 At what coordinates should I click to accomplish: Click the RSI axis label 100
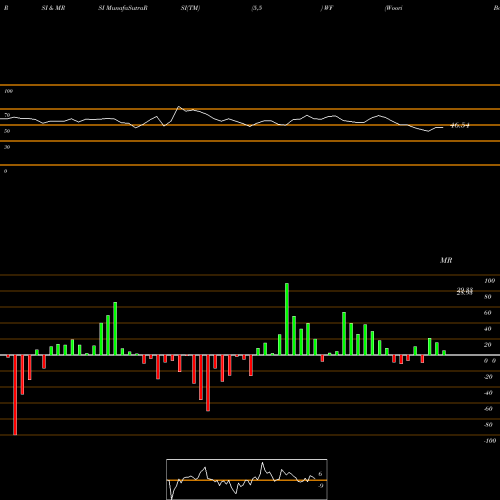(x=8, y=91)
